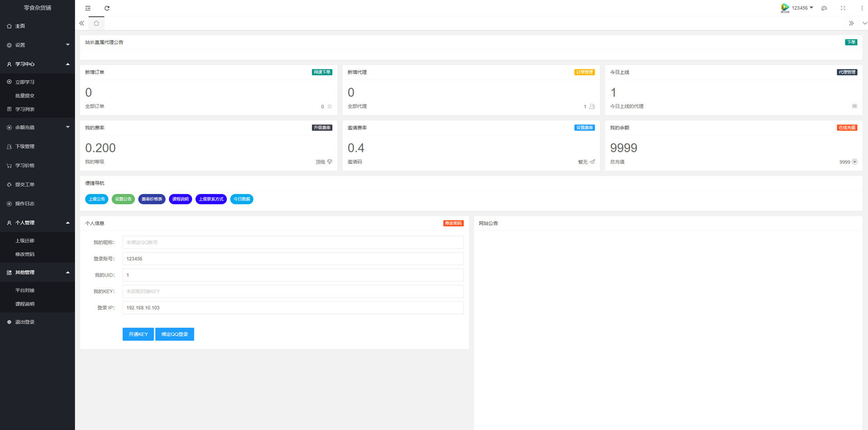Open the theme palette icon in the top bar
868x430 pixels.
[x=824, y=8]
